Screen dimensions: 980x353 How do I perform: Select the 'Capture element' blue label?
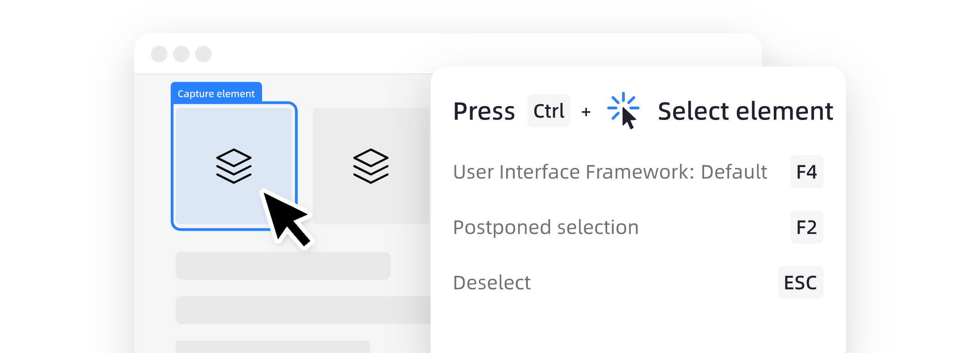point(216,93)
